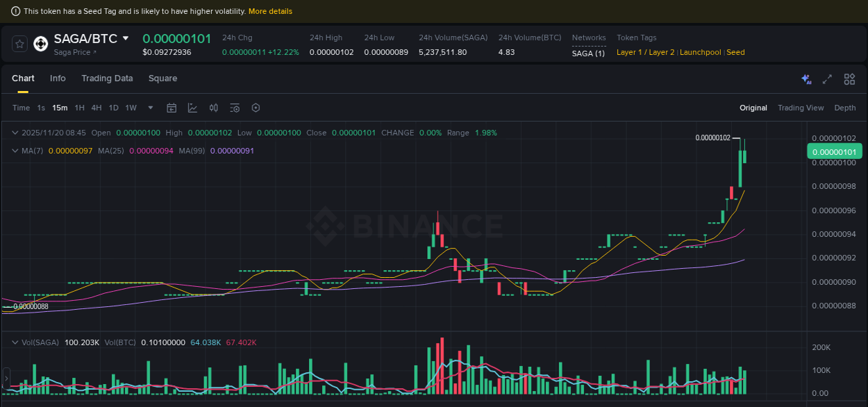Screen dimensions: 868x407
Task: Launch the Binance AI assistant icon
Action: click(806, 79)
